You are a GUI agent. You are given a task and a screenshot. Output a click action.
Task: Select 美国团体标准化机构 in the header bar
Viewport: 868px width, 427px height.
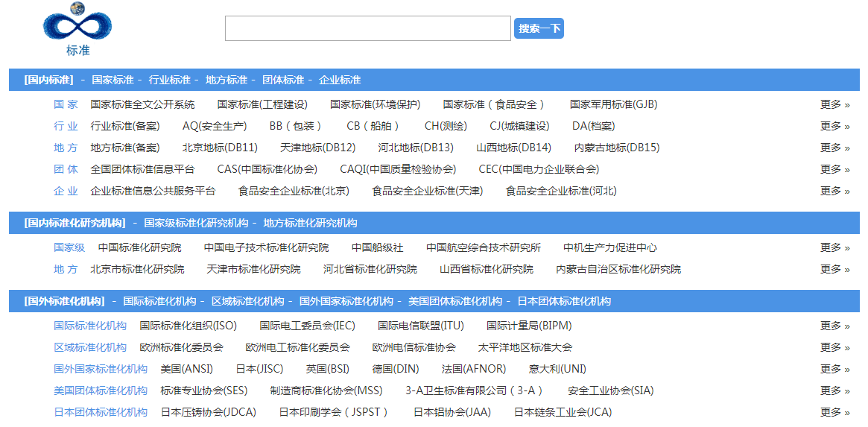455,301
